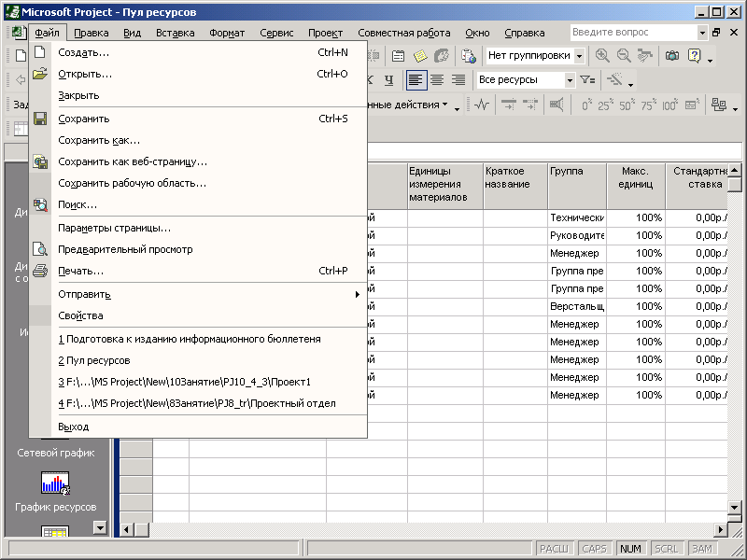Set 0% complete toolbar icon
Image resolution: width=747 pixels, height=560 pixels.
pos(586,105)
